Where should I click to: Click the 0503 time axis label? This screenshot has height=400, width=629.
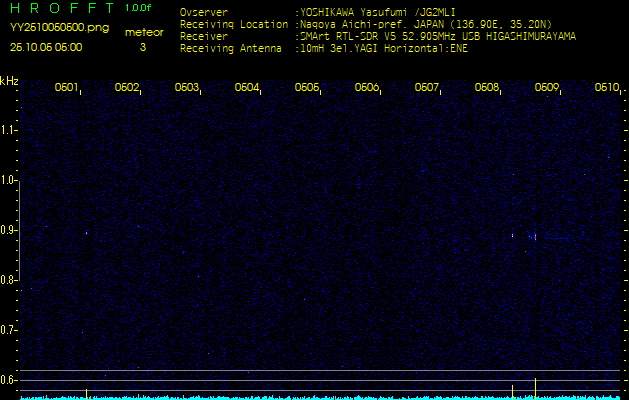[187, 87]
